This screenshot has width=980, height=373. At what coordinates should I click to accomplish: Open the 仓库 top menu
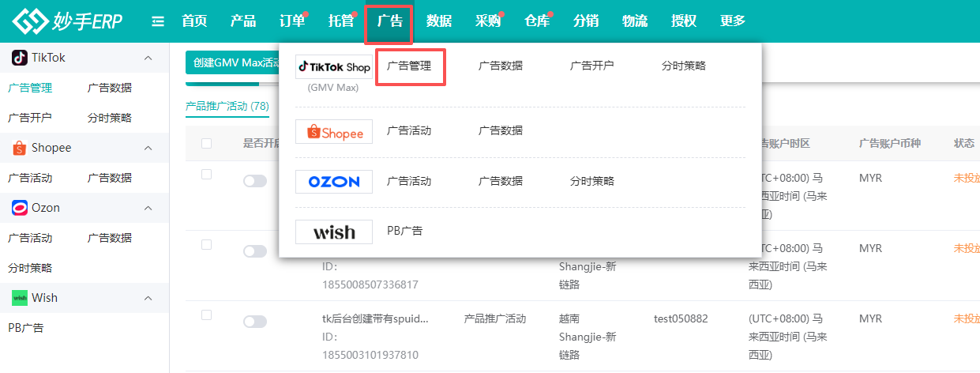(537, 21)
